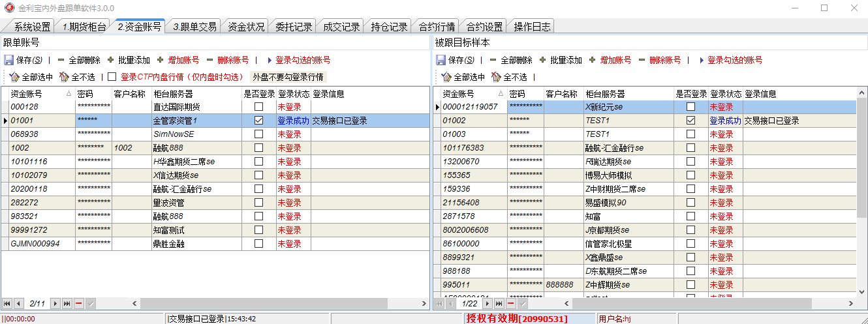Screen dimensions: 868x324
Task: Open the 持仓记录 tab
Action: tap(389, 27)
